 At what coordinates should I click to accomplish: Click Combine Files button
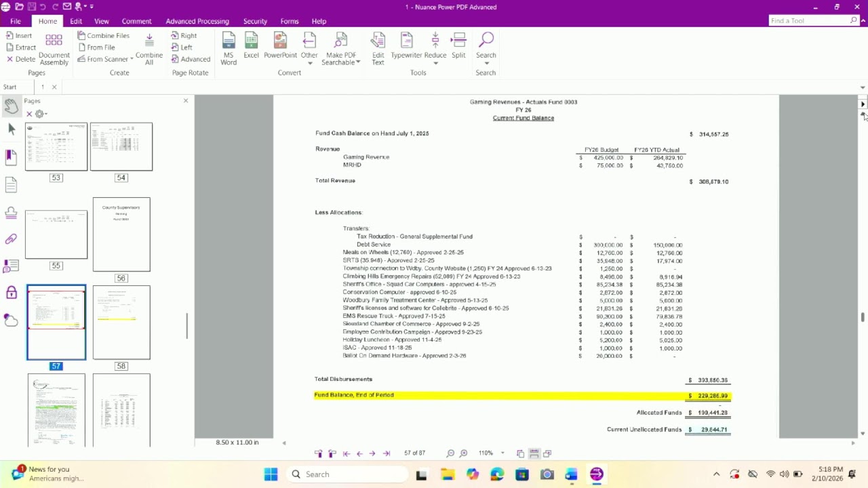(x=104, y=35)
